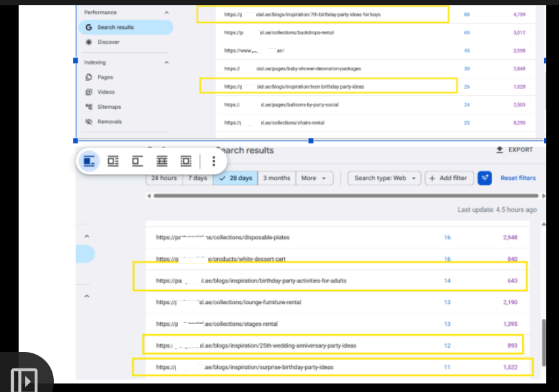The height and width of the screenshot is (392, 559).
Task: Click the horizontal scrollbar above the last update text
Action: tap(346, 196)
